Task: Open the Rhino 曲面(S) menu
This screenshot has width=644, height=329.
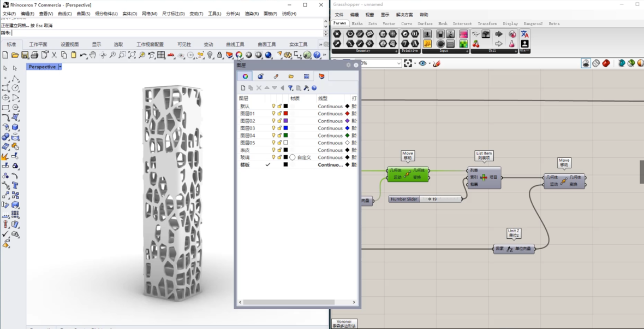Action: pyautogui.click(x=84, y=14)
